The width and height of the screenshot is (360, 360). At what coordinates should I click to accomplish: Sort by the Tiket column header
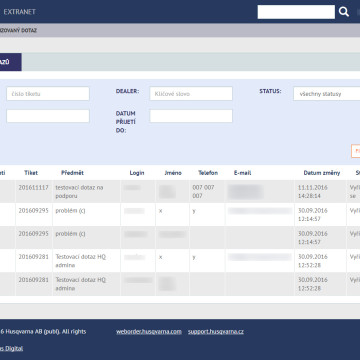tap(31, 173)
